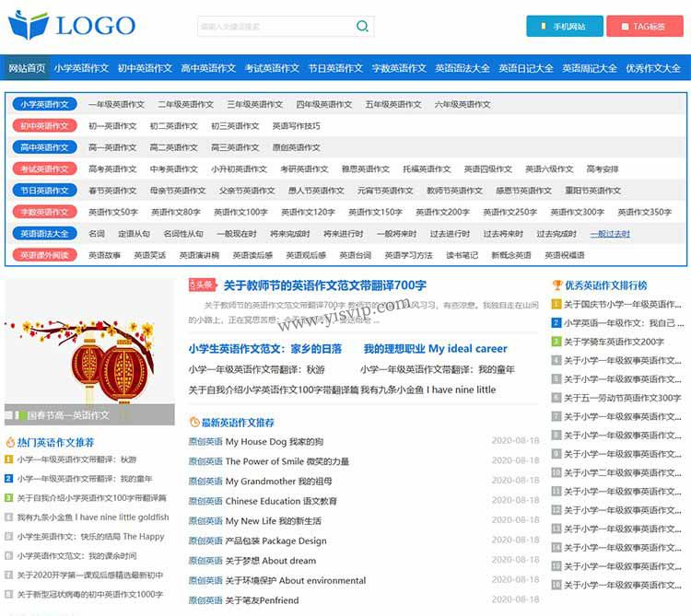Open the red TAG标签 button
This screenshot has width=691, height=616.
point(644,26)
